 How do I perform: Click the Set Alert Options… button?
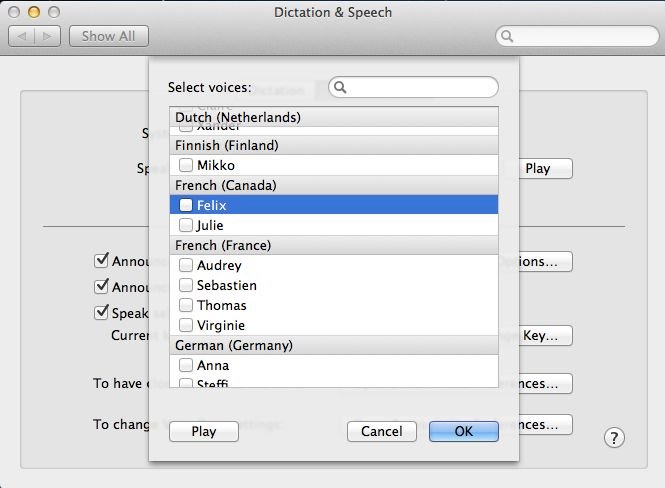[545, 262]
